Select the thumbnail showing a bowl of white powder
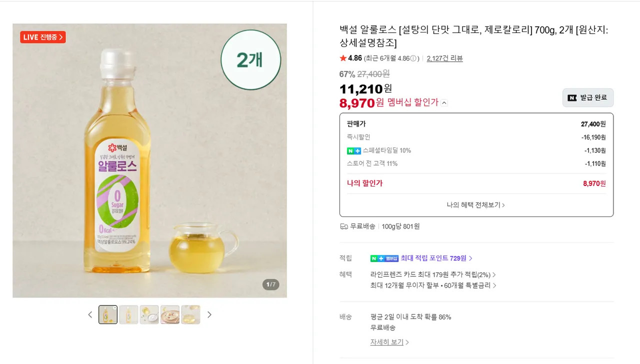Image resolution: width=640 pixels, height=364 pixels. pyautogui.click(x=149, y=314)
